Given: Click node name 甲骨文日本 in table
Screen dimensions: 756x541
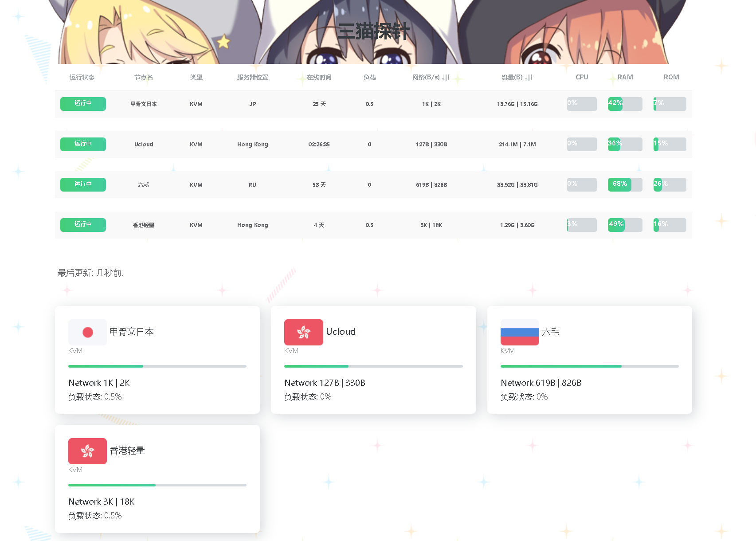Looking at the screenshot, I should coord(144,104).
